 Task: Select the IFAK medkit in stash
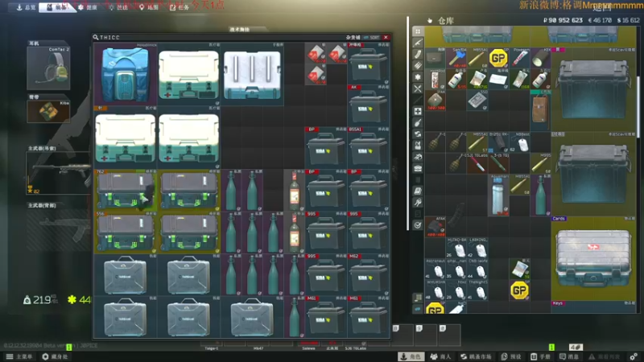[x=435, y=100]
